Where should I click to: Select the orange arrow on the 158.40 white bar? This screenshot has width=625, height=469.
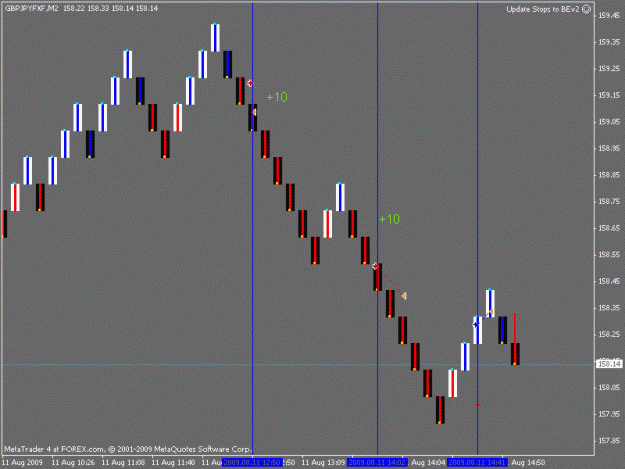pos(491,312)
